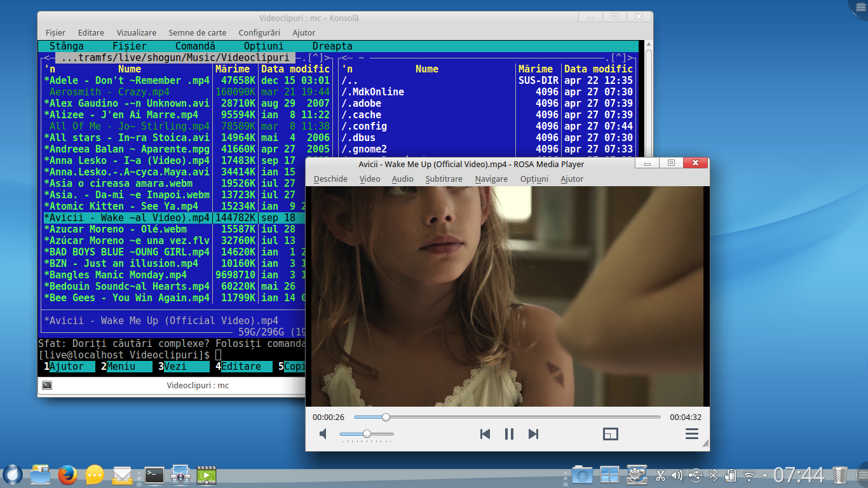Open the Ajutor menu in media player
868x488 pixels.
[x=572, y=179]
